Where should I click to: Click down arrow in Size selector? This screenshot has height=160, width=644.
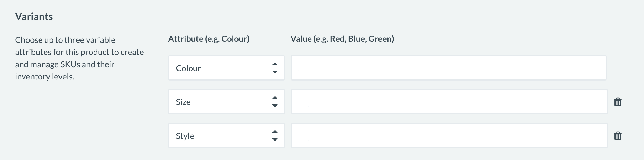tap(275, 106)
